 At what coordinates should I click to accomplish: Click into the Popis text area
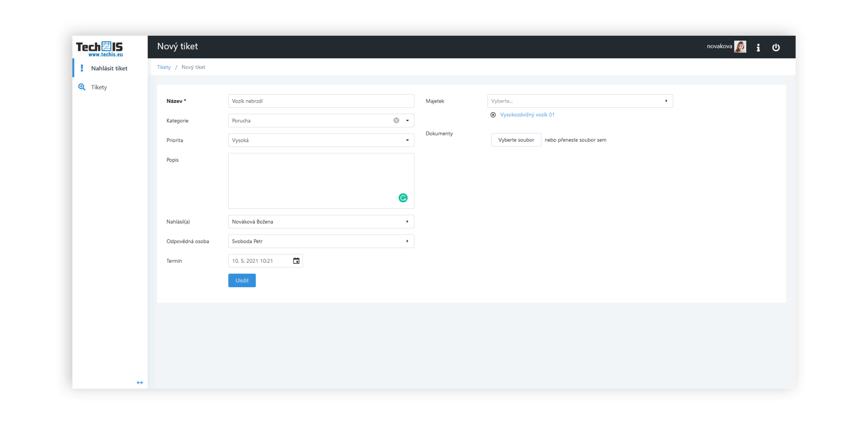pos(321,181)
